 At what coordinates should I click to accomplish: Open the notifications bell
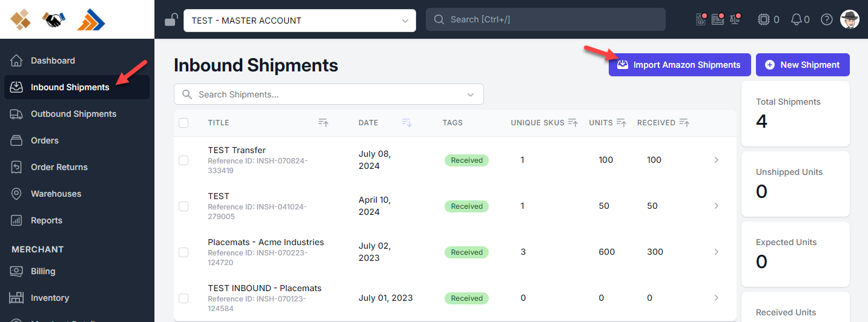(x=797, y=20)
